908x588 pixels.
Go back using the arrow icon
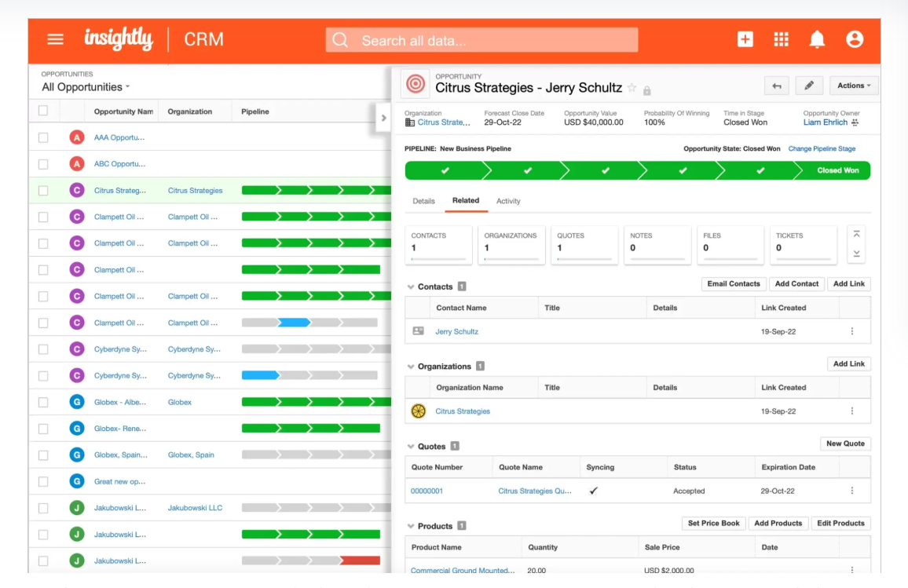(777, 85)
